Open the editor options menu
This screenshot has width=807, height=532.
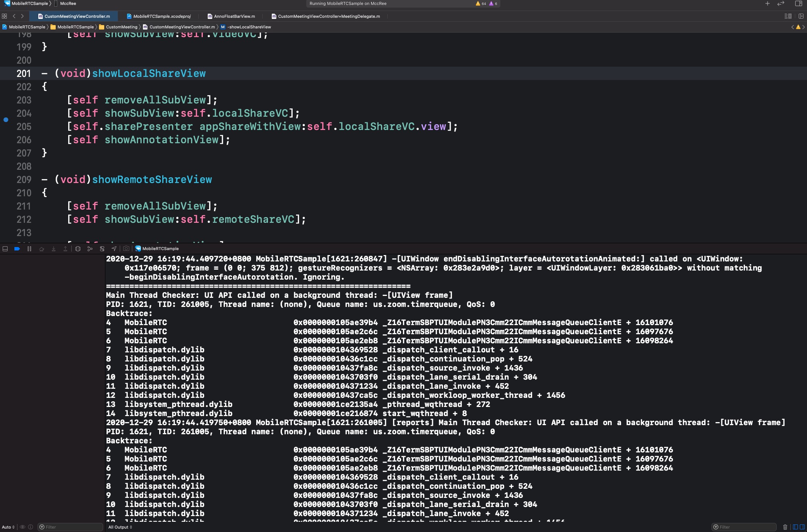(x=788, y=16)
